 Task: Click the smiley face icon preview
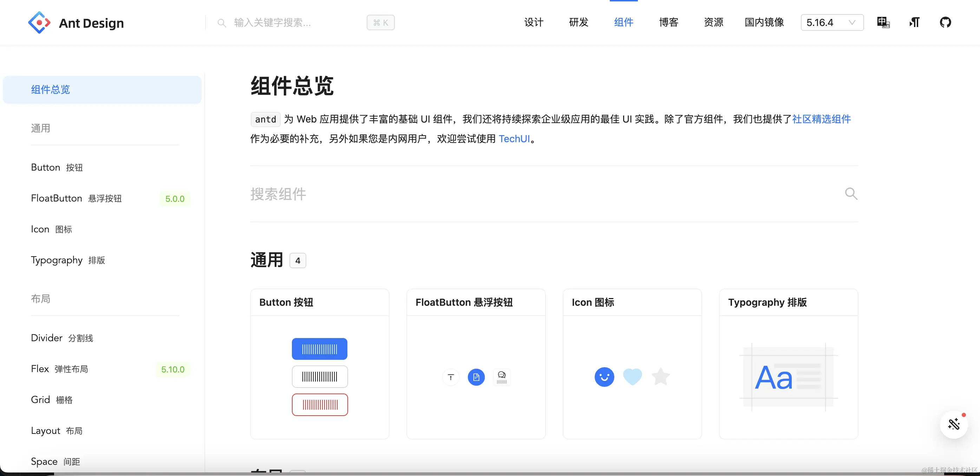click(604, 377)
